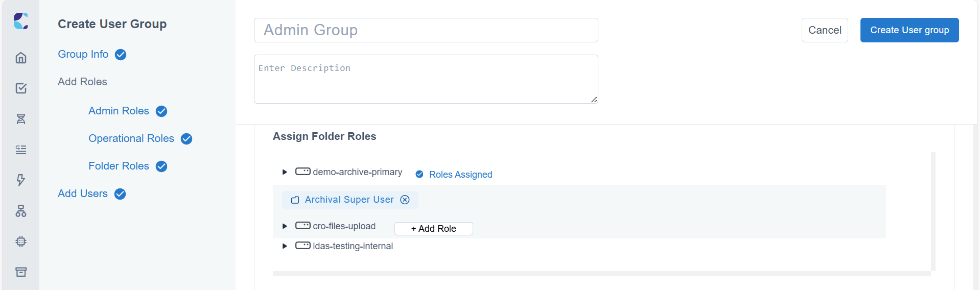
Task: Open the list lines sidebar icon
Action: 21,150
